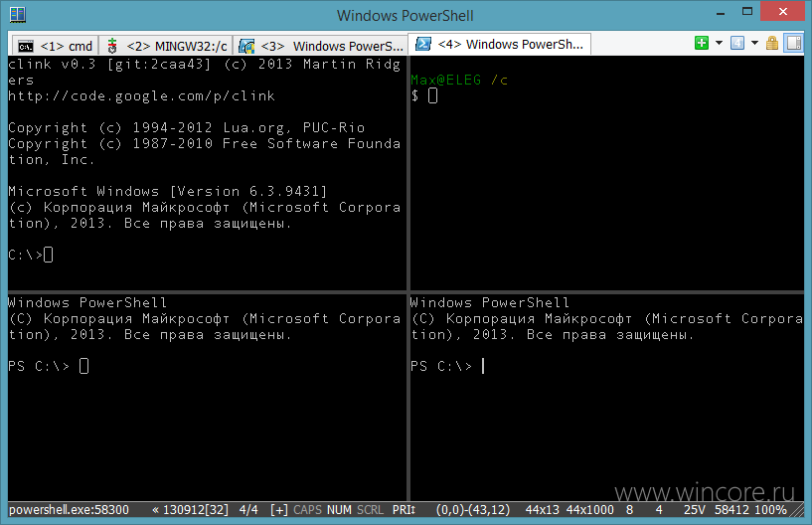Click the 44x13 window size field

tap(543, 510)
